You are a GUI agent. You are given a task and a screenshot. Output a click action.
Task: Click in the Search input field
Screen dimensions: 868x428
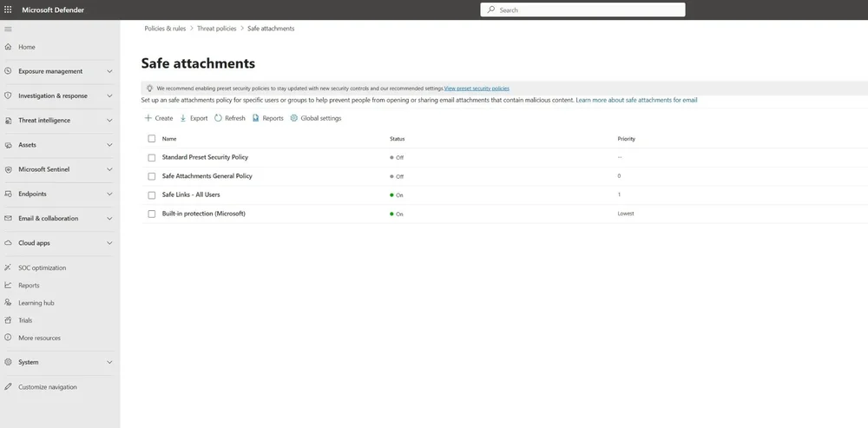pos(582,10)
